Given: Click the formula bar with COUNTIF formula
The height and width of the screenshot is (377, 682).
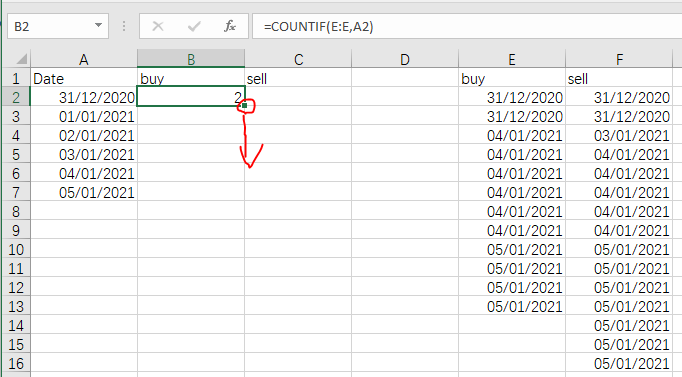Looking at the screenshot, I should [x=467, y=27].
